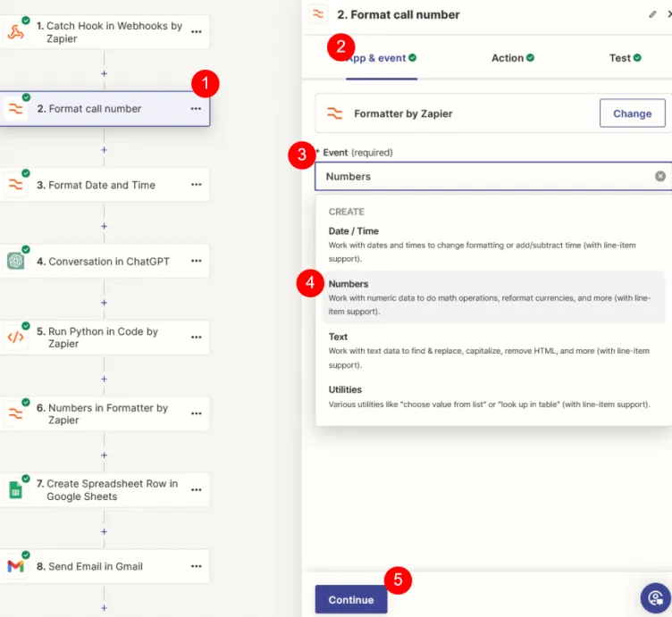Switch to the Action tab
This screenshot has width=672, height=617.
(513, 58)
